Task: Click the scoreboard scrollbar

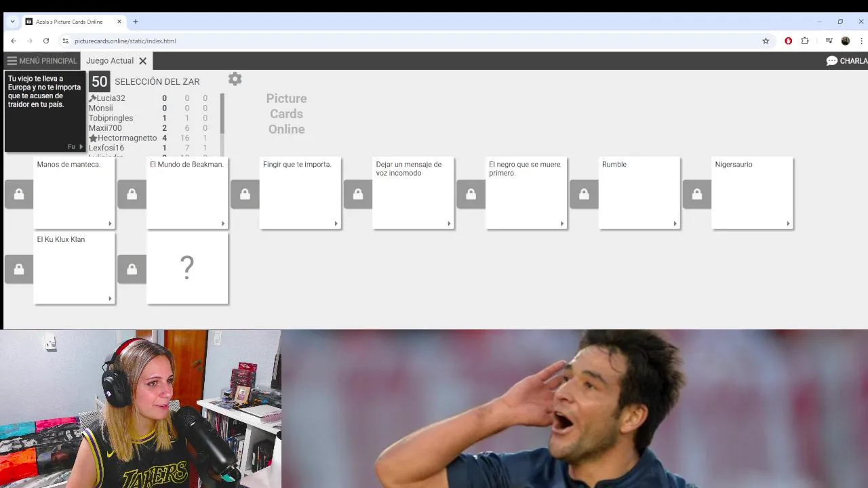Action: point(222,114)
